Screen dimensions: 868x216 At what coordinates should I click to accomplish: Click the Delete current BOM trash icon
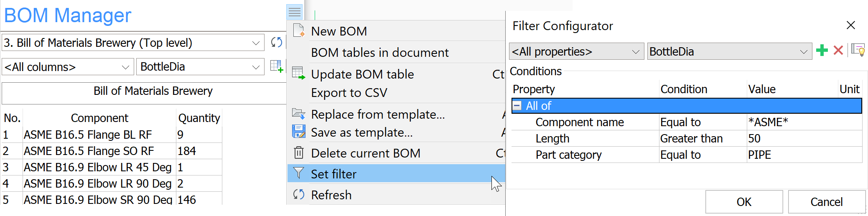click(x=298, y=153)
